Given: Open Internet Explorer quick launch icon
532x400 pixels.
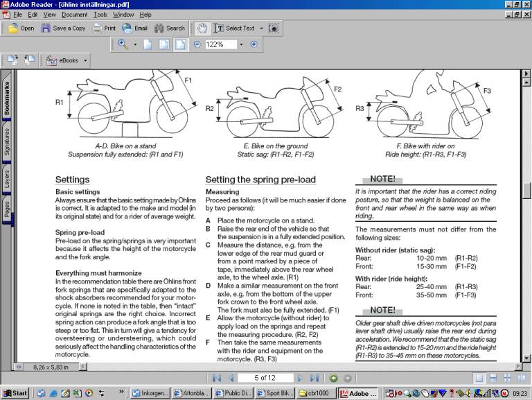Looking at the screenshot, I should [x=53, y=393].
